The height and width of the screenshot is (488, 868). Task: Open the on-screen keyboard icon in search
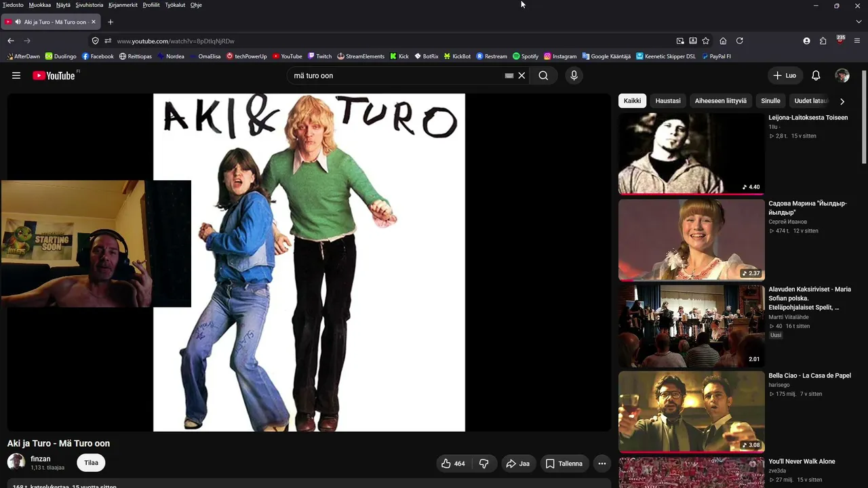click(x=509, y=75)
